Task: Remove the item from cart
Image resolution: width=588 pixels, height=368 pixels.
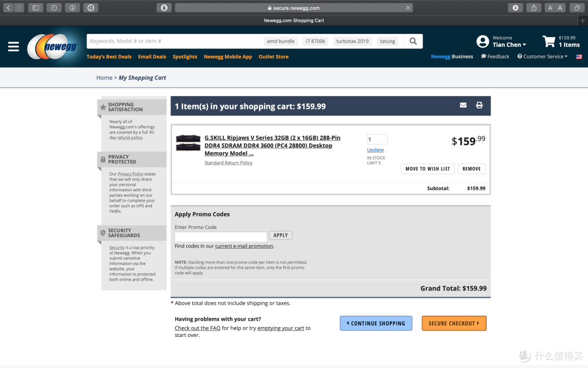Action: [x=471, y=169]
